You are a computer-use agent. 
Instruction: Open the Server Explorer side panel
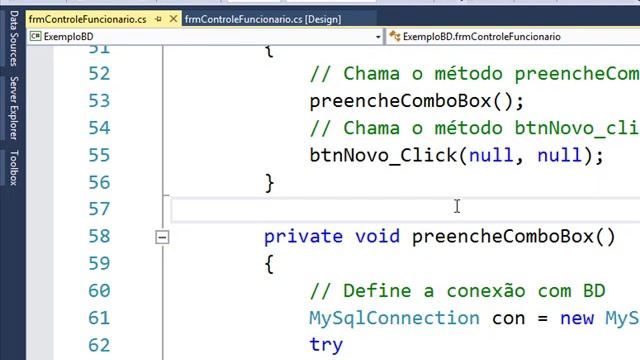coord(14,108)
